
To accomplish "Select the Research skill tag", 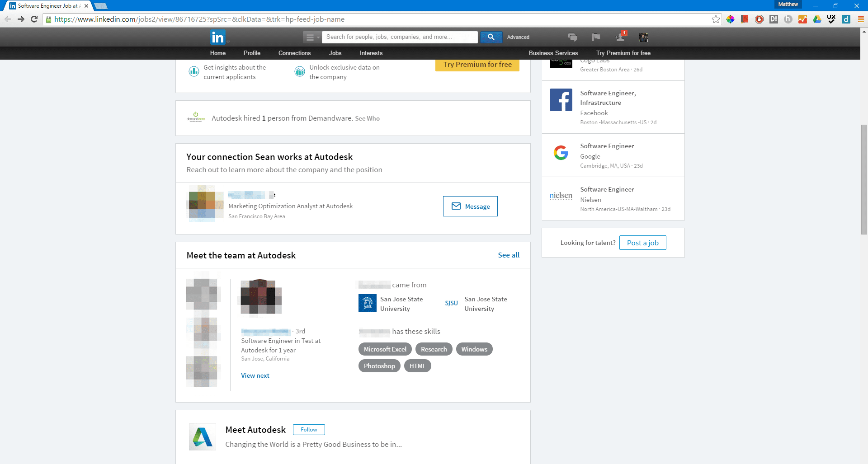I will 434,349.
